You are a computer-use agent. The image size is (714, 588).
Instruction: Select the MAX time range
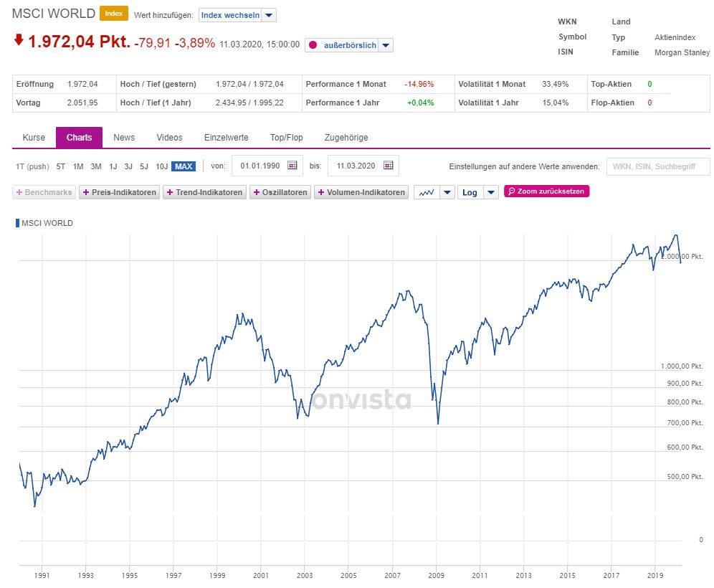184,166
